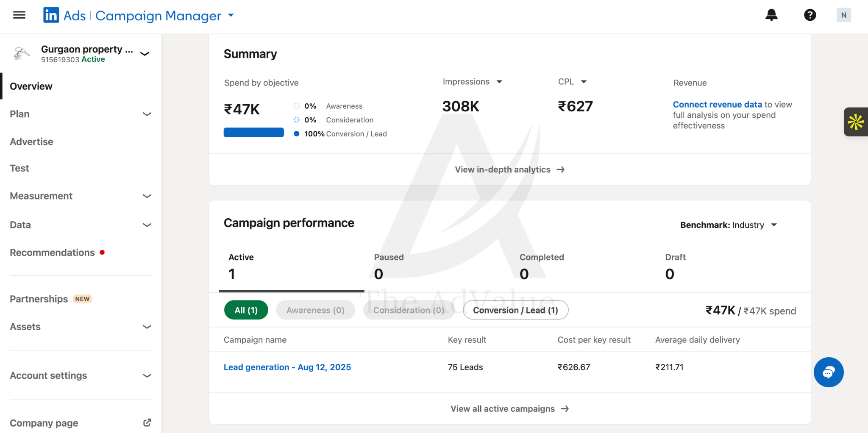Open the help question mark icon
The height and width of the screenshot is (433, 868).
[810, 15]
